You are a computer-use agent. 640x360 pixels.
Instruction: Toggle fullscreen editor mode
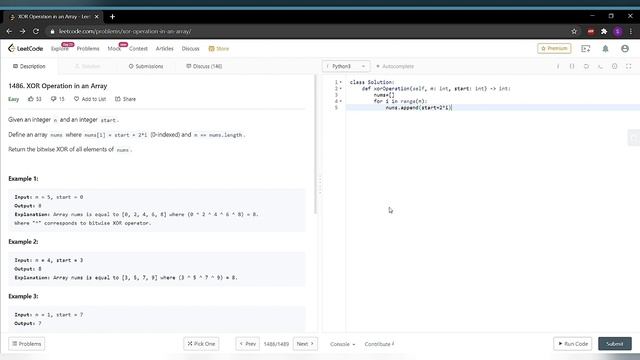(629, 66)
